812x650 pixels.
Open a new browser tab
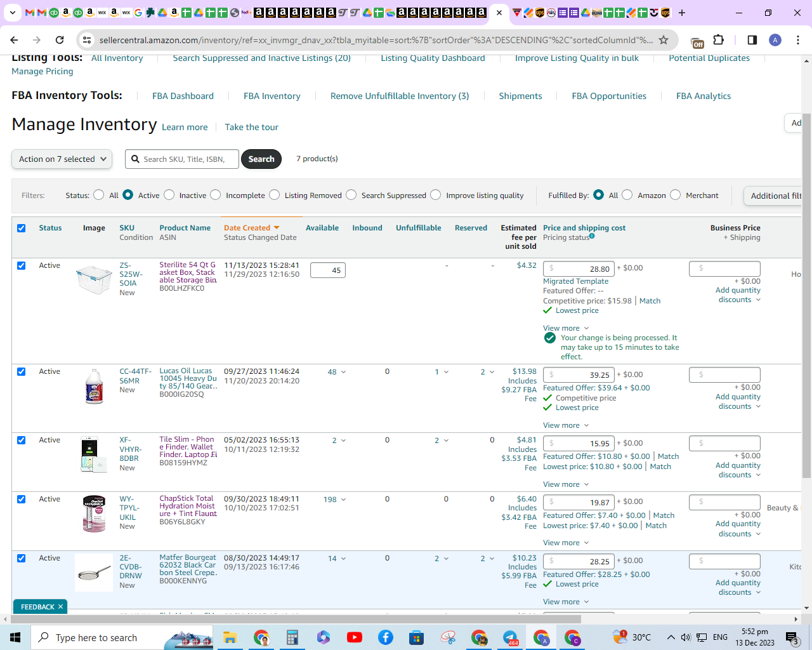[x=682, y=13]
